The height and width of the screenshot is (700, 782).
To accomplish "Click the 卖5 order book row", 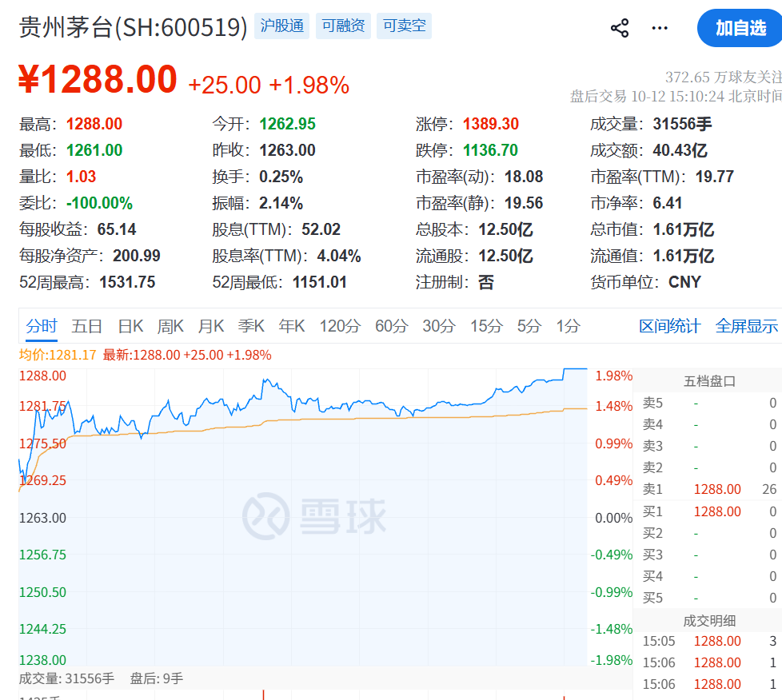I will (x=709, y=403).
